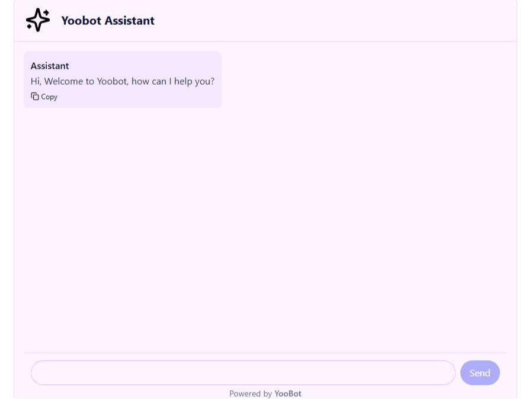The width and height of the screenshot is (532, 399).
Task: Copy the assistant's welcome message
Action: tap(44, 96)
